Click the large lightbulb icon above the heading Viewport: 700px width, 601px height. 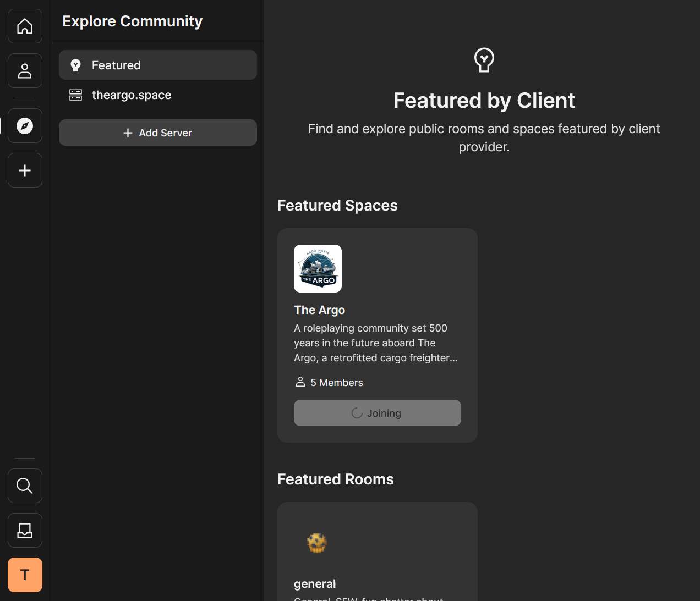click(x=484, y=60)
